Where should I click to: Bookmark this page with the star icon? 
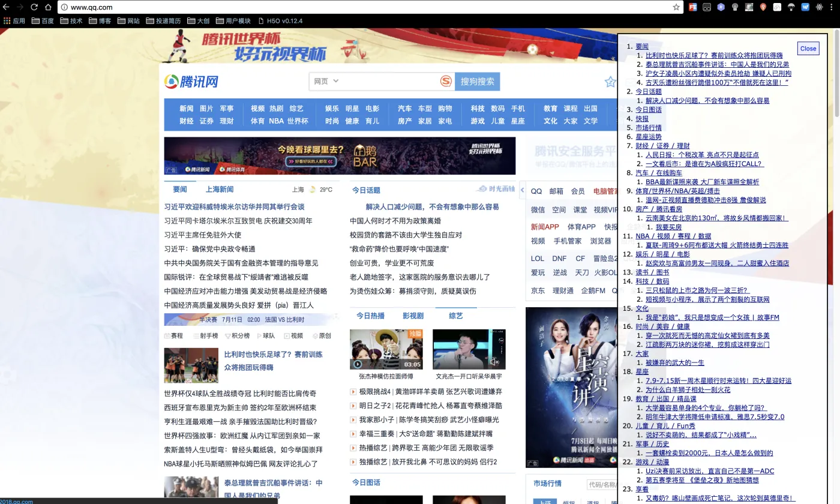tap(676, 7)
